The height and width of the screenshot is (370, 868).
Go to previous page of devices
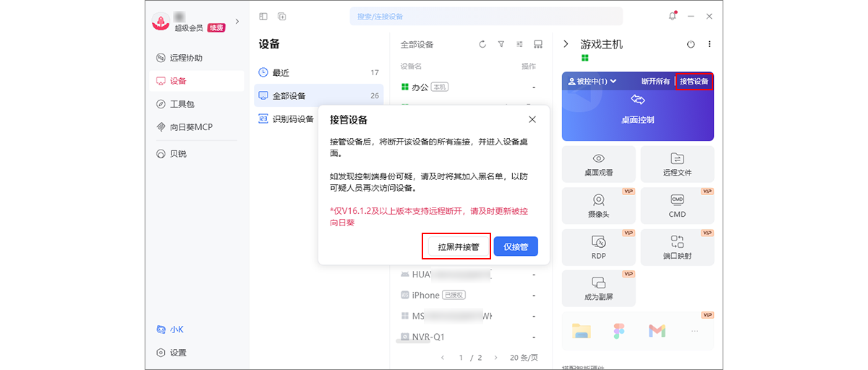click(x=443, y=357)
